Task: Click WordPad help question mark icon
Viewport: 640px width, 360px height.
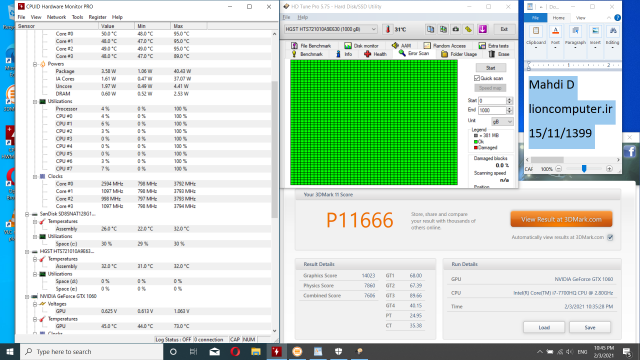Action: pyautogui.click(x=617, y=18)
